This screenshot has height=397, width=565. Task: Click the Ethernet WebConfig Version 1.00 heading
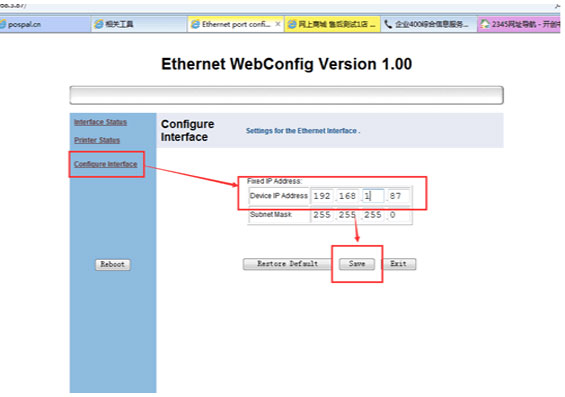(x=286, y=64)
